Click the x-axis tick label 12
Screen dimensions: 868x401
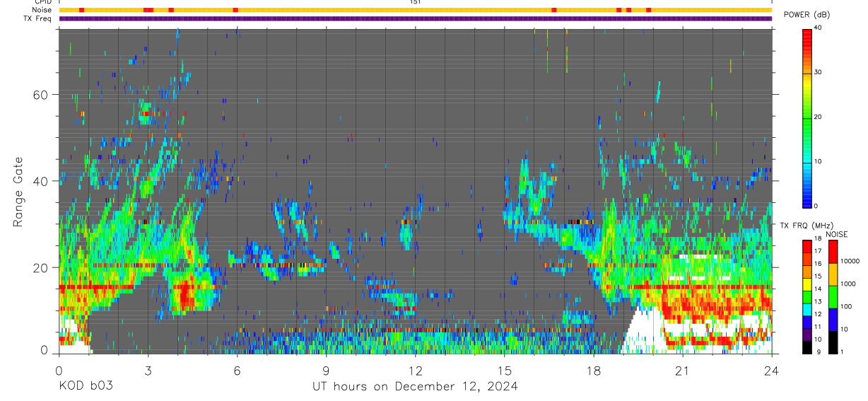415,370
